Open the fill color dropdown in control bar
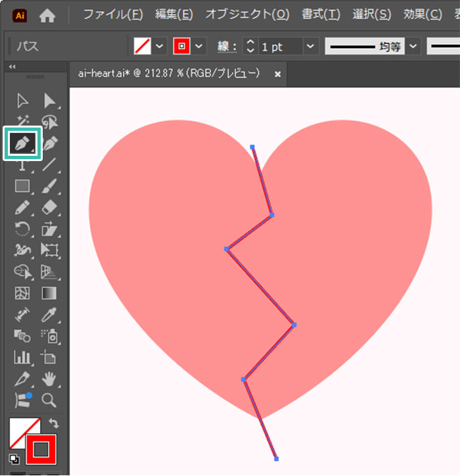Viewport: 460px width, 476px height. click(x=160, y=47)
